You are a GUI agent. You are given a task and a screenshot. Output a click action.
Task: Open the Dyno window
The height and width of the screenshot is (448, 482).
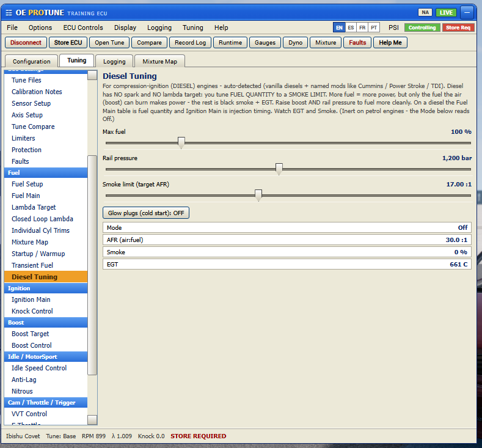pyautogui.click(x=296, y=42)
